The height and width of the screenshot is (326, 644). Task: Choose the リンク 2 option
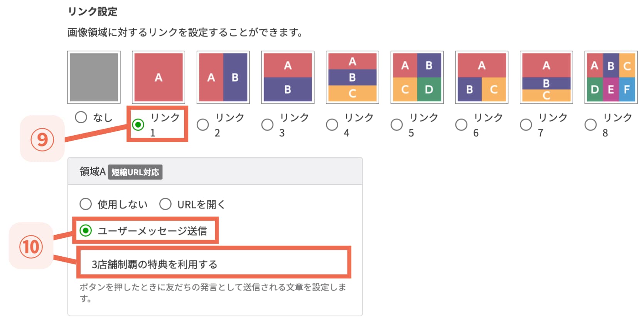tap(203, 124)
